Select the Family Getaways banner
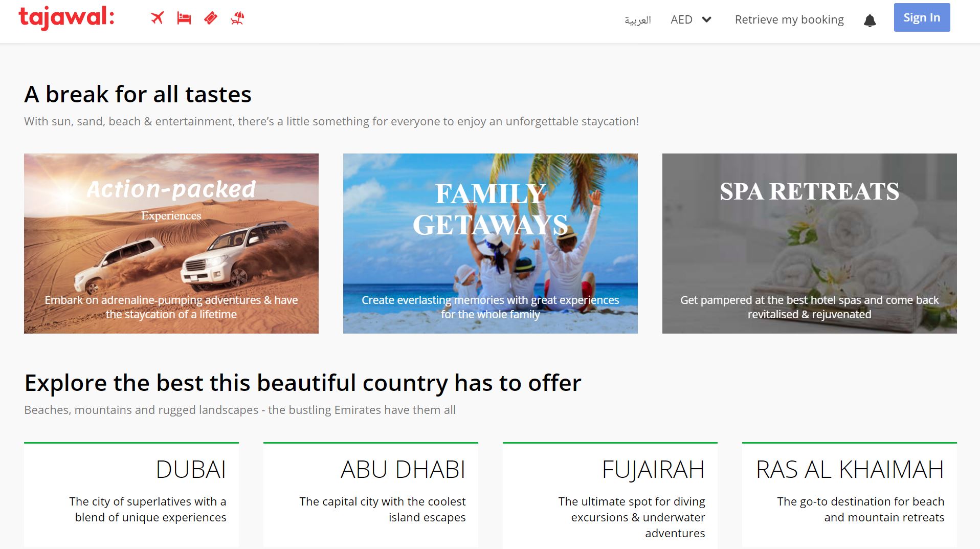The width and height of the screenshot is (980, 549). pos(490,244)
